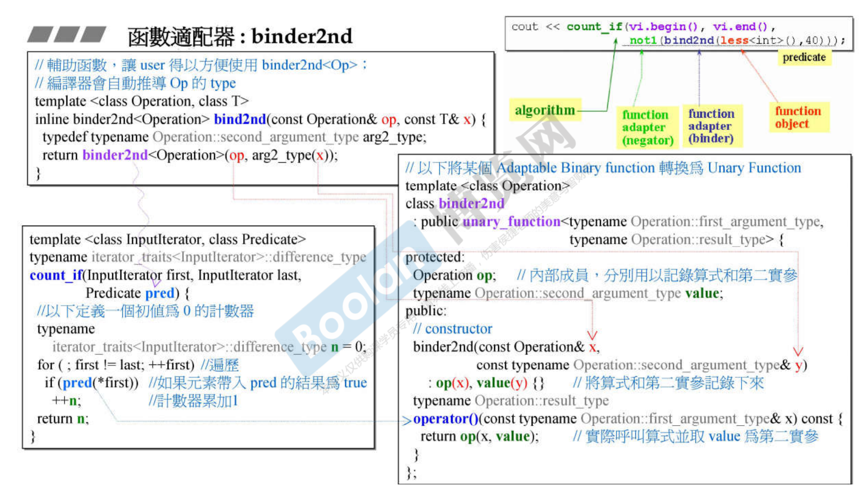Click the 'public:' keyword

426,311
